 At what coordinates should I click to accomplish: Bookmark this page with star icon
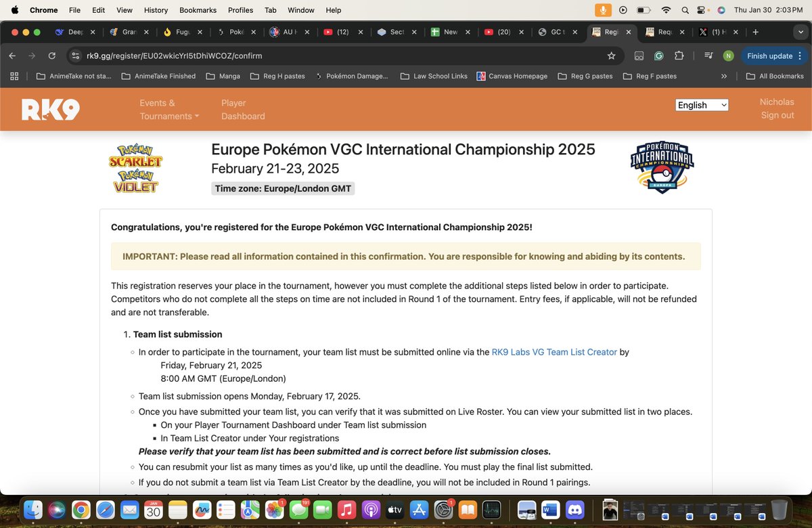pyautogui.click(x=612, y=56)
